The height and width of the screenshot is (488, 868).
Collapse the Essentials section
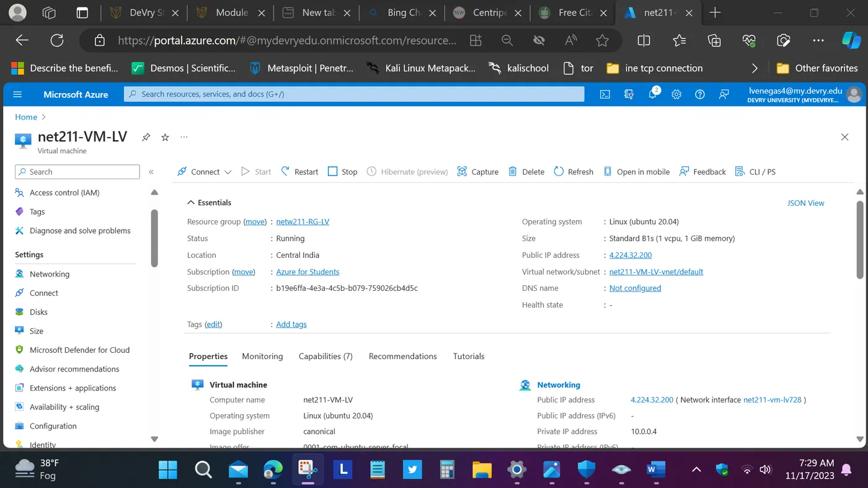coord(190,203)
